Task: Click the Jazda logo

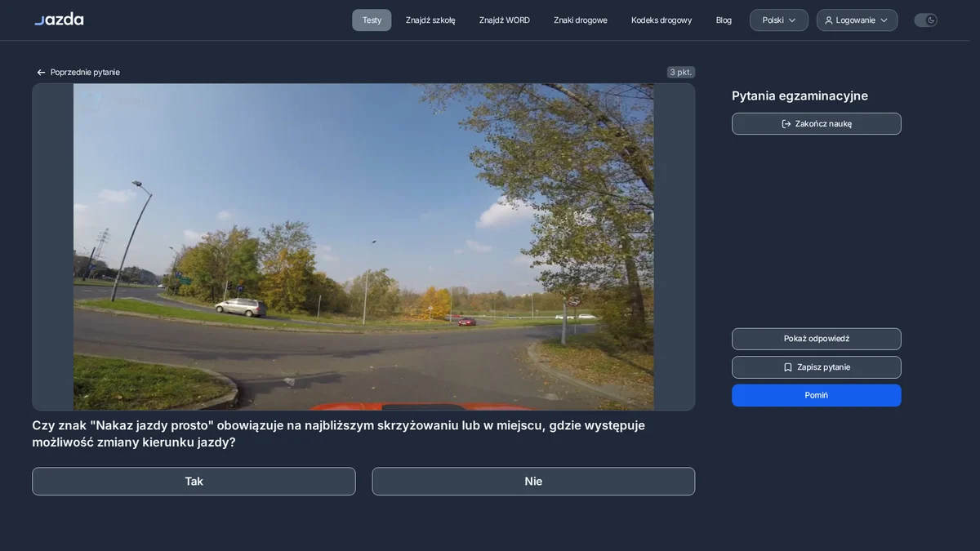Action: [59, 19]
